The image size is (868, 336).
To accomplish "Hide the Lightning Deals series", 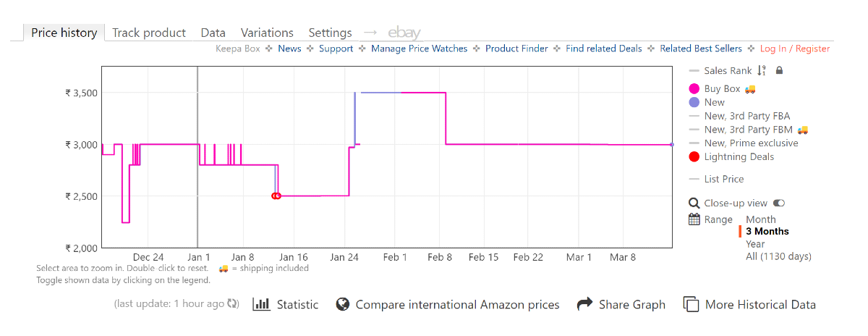I will [x=739, y=157].
